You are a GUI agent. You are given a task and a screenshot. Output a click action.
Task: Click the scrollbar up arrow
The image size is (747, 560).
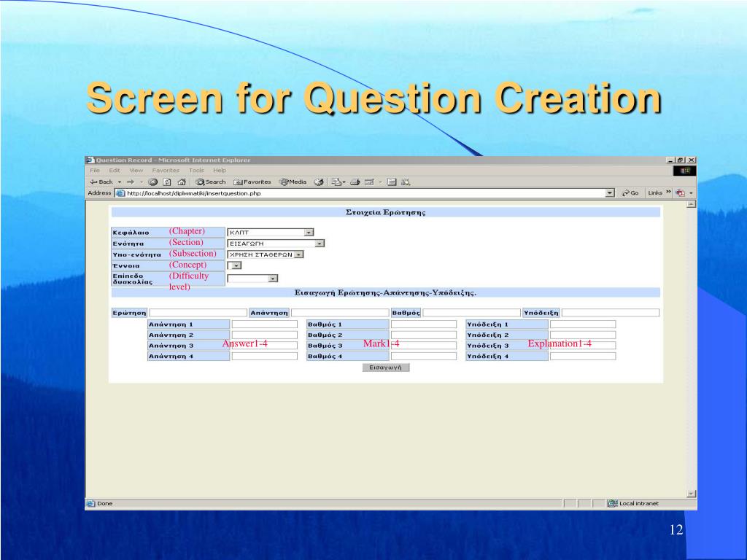point(692,204)
